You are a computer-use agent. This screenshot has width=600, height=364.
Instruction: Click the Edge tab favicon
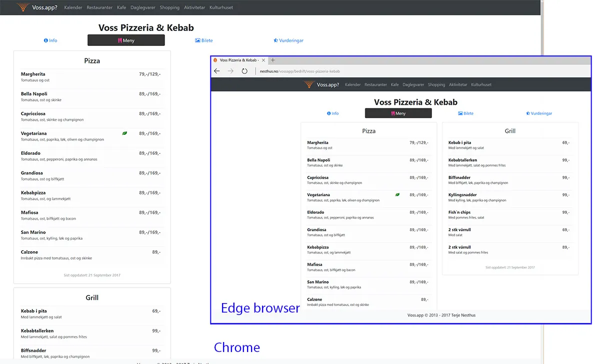(215, 60)
